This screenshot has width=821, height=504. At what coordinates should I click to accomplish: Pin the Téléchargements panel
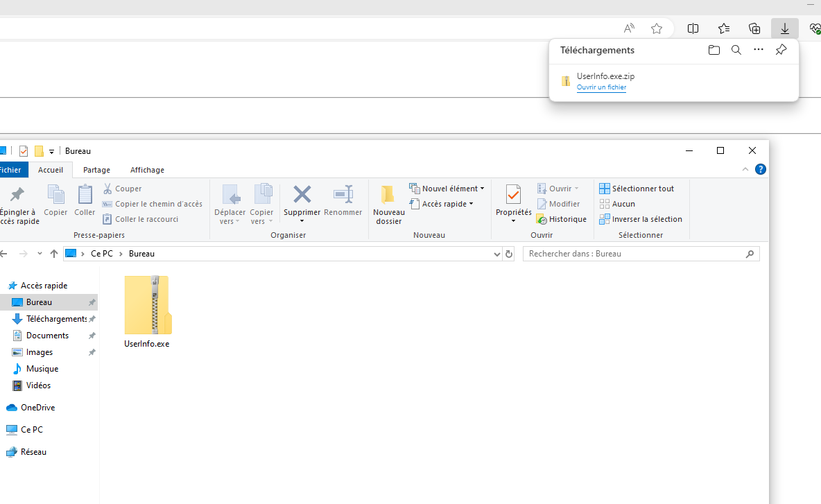coord(781,50)
